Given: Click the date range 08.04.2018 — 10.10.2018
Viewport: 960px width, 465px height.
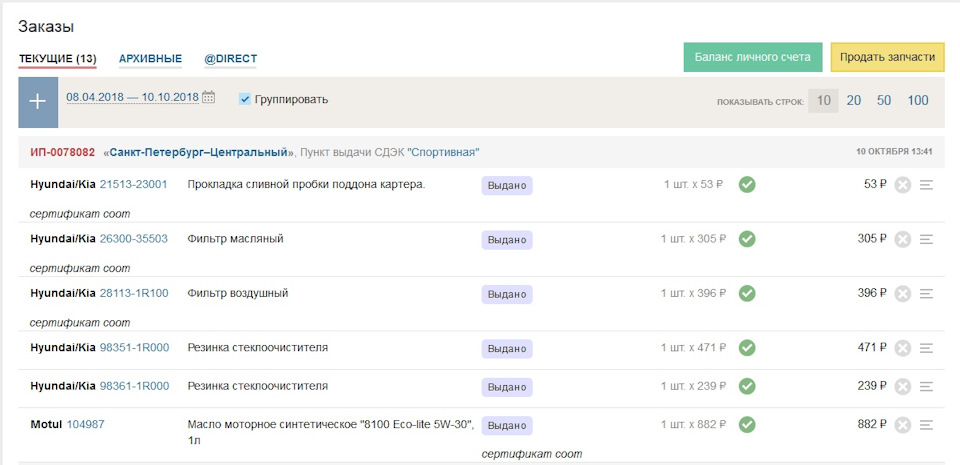Looking at the screenshot, I should 132,98.
